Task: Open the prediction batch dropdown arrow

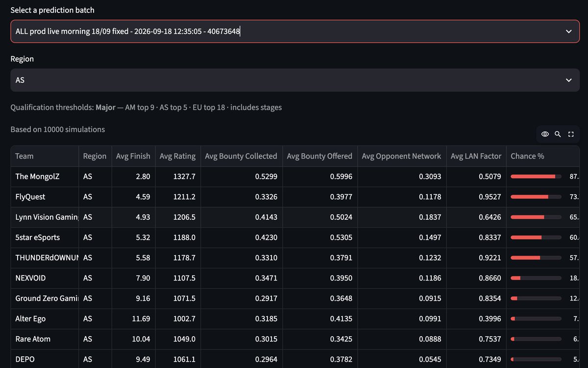Action: point(569,31)
